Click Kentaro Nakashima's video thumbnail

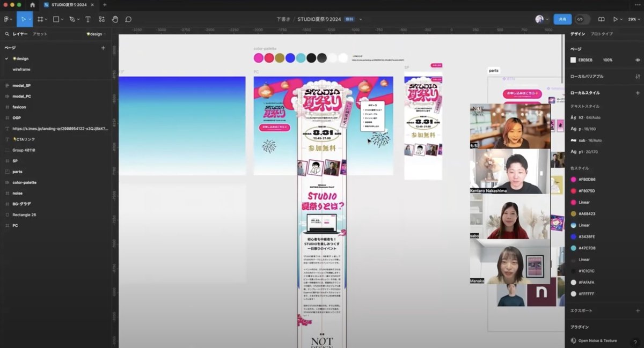510,171
